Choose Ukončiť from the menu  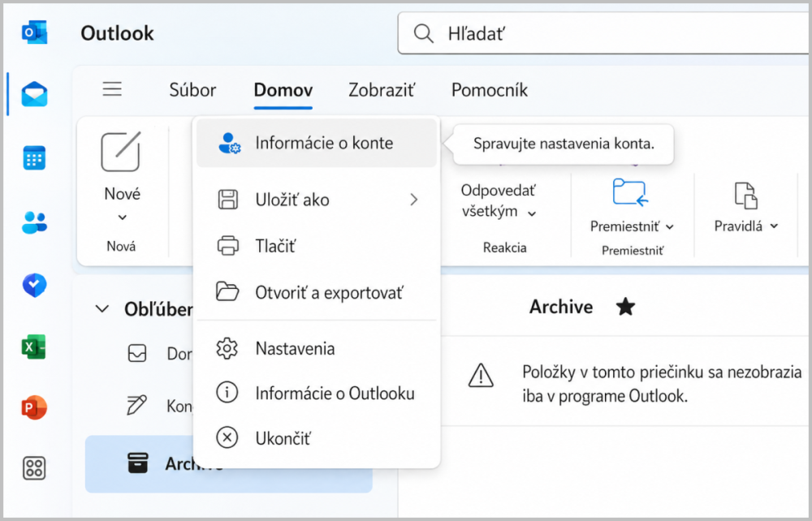click(317, 438)
